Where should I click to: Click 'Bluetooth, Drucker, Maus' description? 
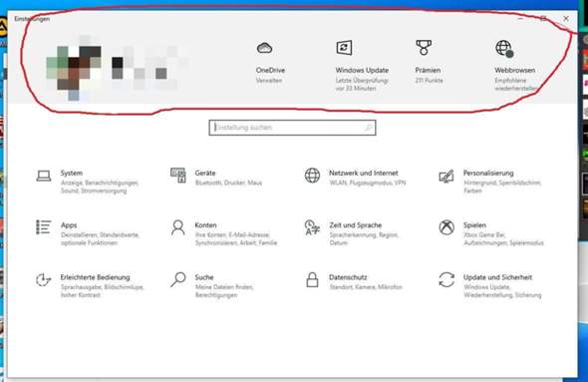click(228, 183)
